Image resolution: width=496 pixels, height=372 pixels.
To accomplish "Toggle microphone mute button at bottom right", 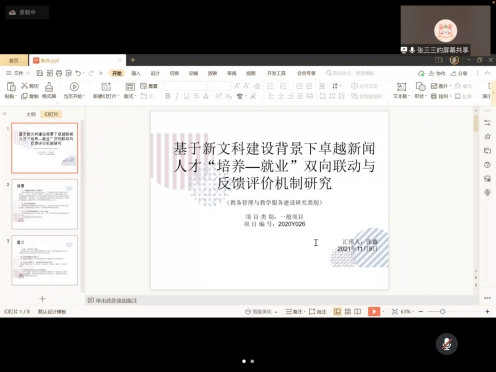I will coord(447,344).
